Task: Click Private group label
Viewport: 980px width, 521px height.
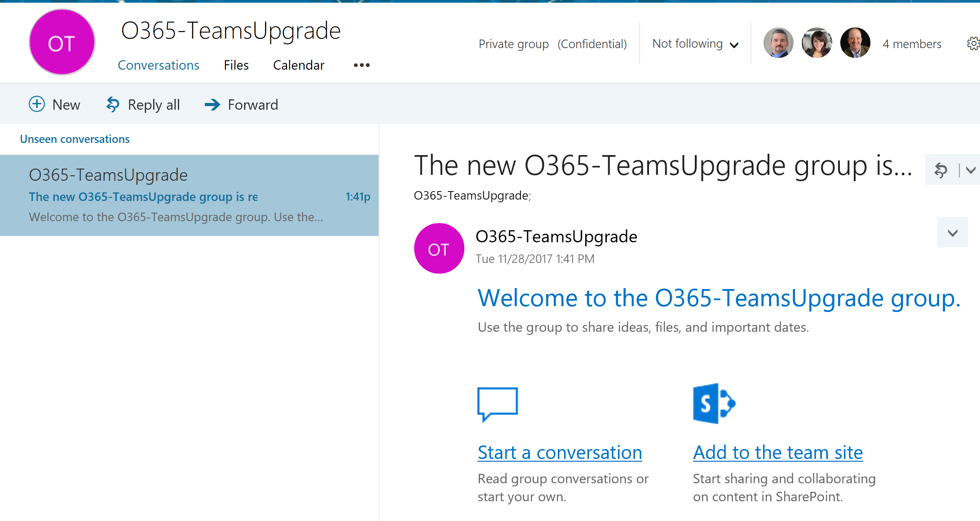Action: click(514, 44)
